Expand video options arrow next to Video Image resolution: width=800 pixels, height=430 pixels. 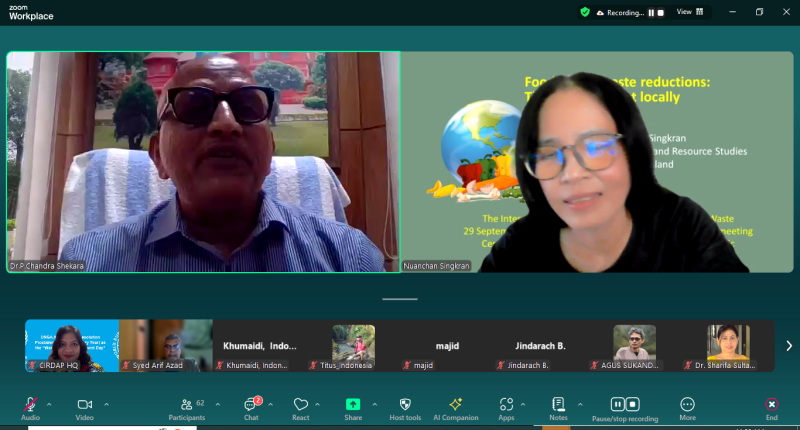click(x=106, y=404)
